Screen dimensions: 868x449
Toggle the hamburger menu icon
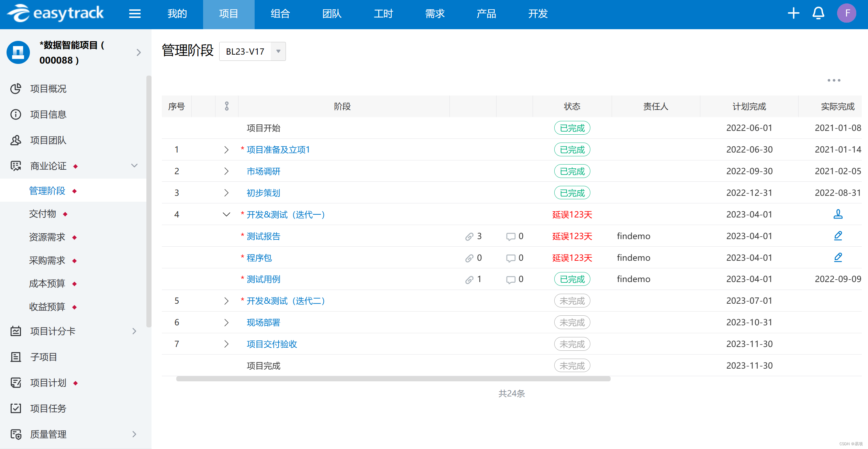coord(135,14)
